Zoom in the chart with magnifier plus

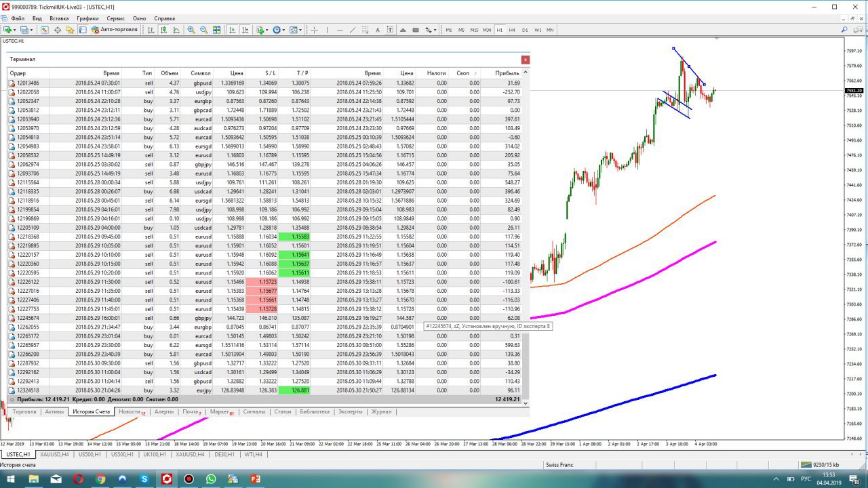[191, 30]
